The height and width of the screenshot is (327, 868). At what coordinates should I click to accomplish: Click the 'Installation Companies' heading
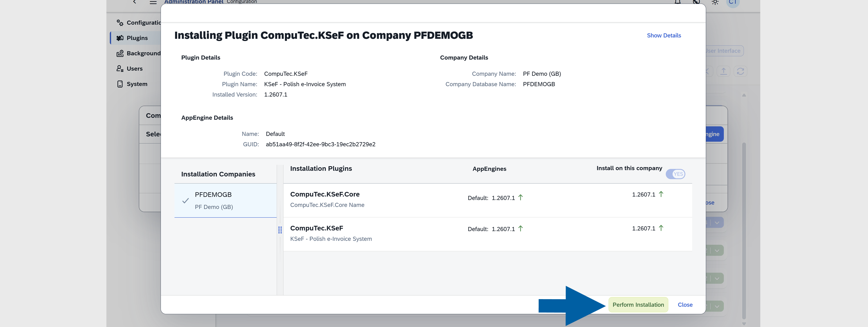[x=218, y=174]
